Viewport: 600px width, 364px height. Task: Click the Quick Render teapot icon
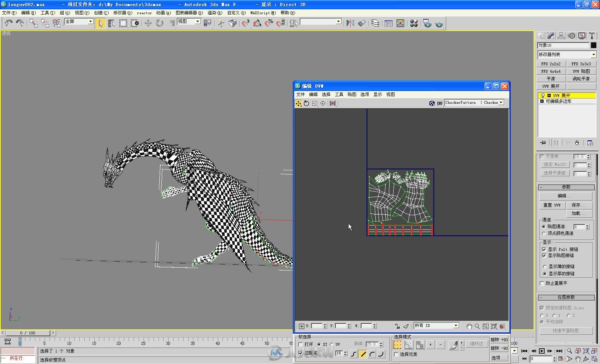[439, 24]
